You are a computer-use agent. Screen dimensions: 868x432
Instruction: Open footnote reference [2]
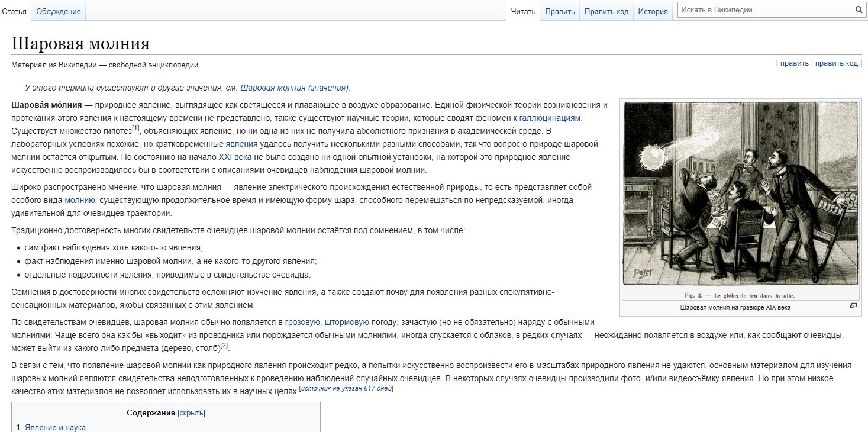[224, 345]
